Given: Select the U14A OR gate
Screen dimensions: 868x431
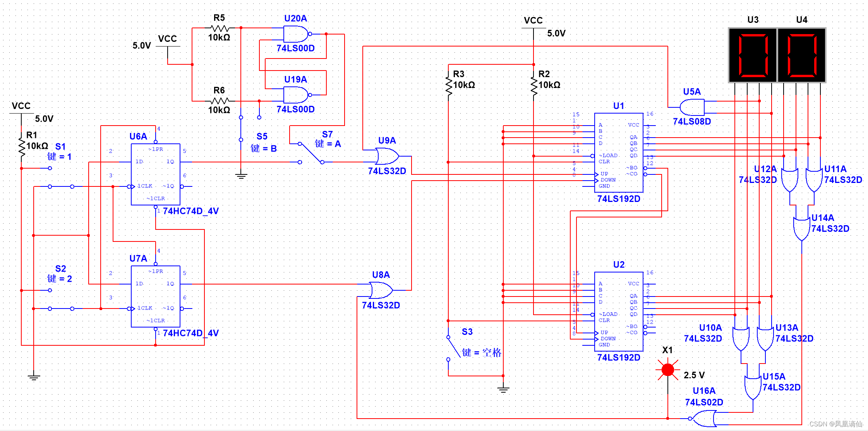Looking at the screenshot, I should coord(801,229).
